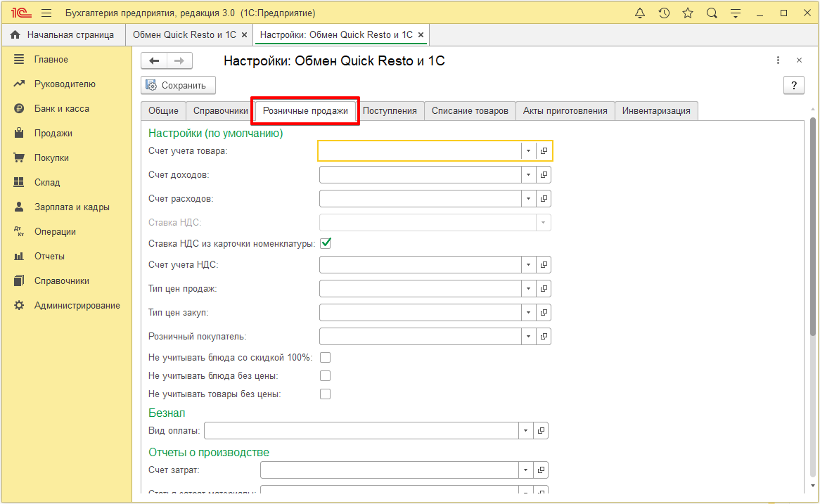Open selection form for Счет учета НДС
Viewport: 820px width, 504px height.
point(544,264)
